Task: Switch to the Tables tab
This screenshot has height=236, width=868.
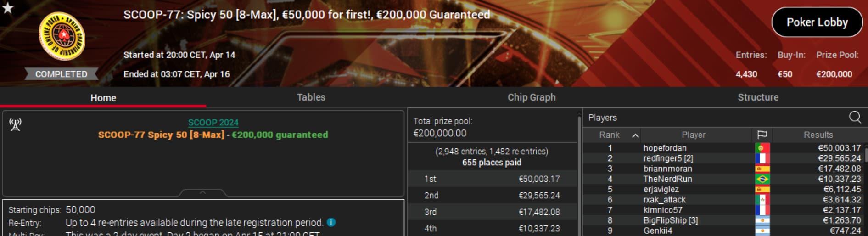Action: point(311,97)
